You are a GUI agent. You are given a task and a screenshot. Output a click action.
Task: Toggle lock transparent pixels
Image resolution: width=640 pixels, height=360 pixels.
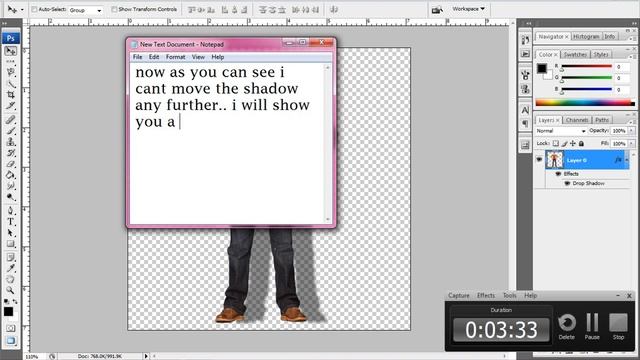coord(556,143)
